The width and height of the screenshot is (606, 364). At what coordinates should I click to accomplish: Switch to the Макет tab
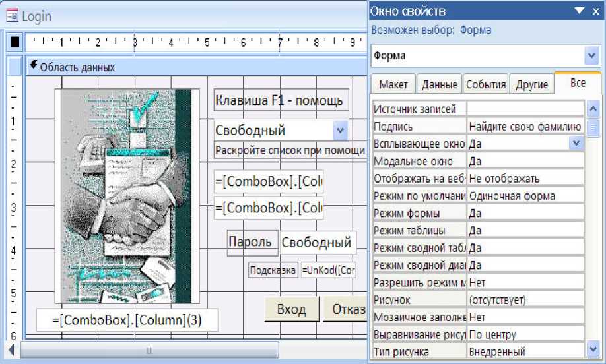[x=393, y=84]
